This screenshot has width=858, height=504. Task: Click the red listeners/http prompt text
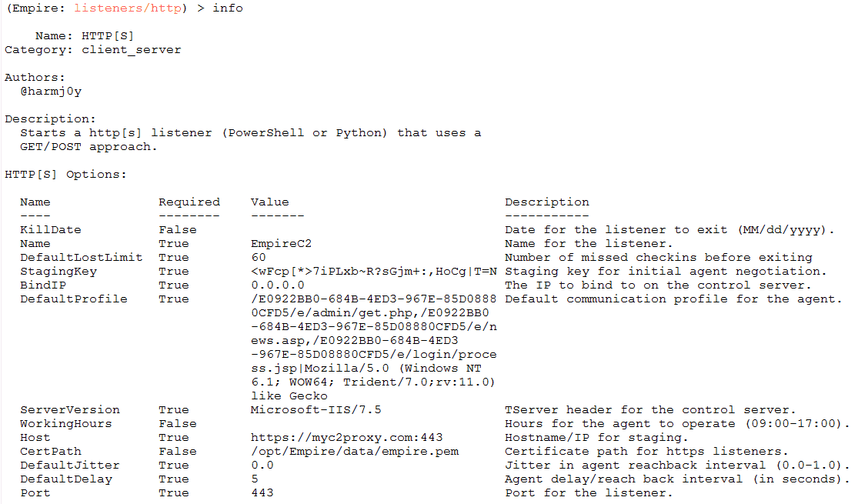point(128,8)
